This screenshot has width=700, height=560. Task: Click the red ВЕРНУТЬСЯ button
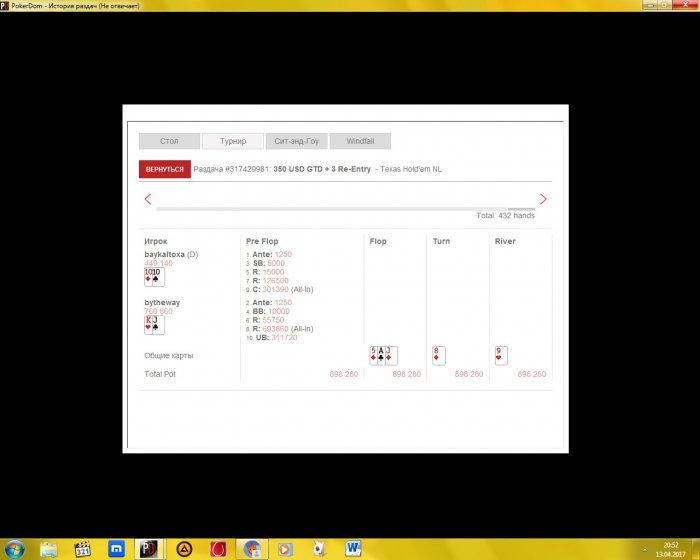coord(165,169)
